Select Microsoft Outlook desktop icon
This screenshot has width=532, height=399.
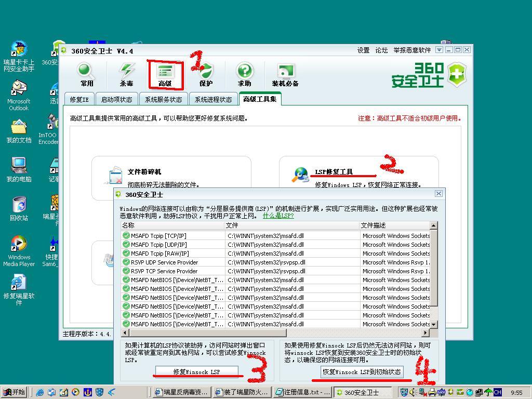tap(19, 96)
